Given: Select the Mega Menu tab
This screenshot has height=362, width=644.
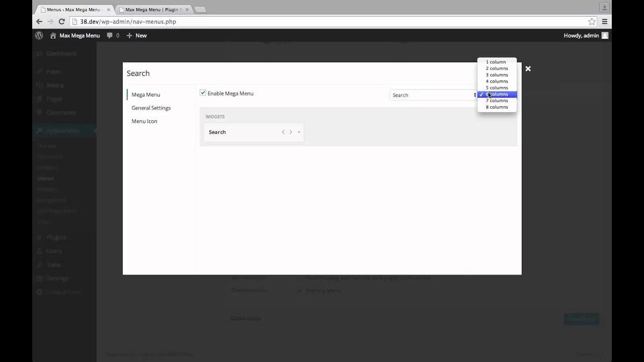Looking at the screenshot, I should pos(145,95).
